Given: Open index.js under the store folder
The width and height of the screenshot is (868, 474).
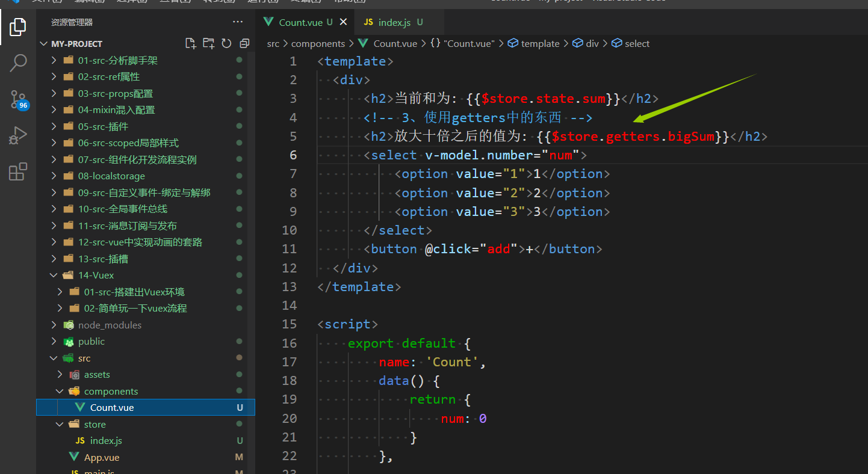Looking at the screenshot, I should (146, 441).
